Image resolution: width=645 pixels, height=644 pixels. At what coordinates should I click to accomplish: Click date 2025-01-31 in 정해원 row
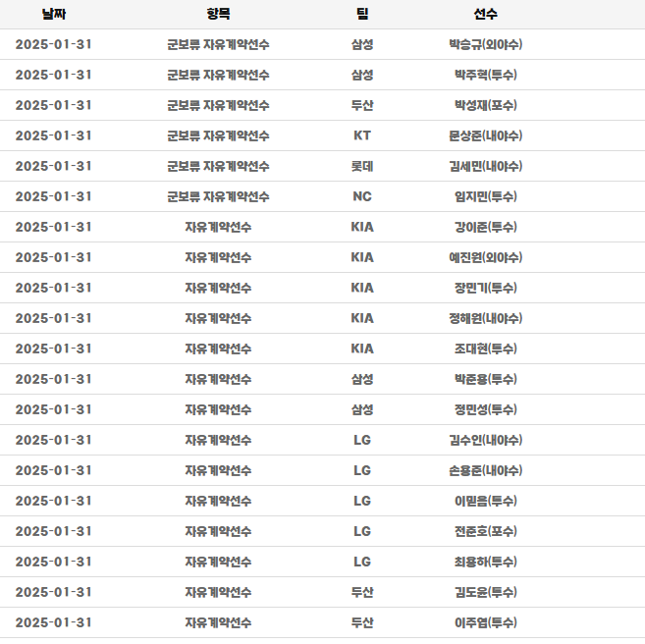click(x=53, y=318)
